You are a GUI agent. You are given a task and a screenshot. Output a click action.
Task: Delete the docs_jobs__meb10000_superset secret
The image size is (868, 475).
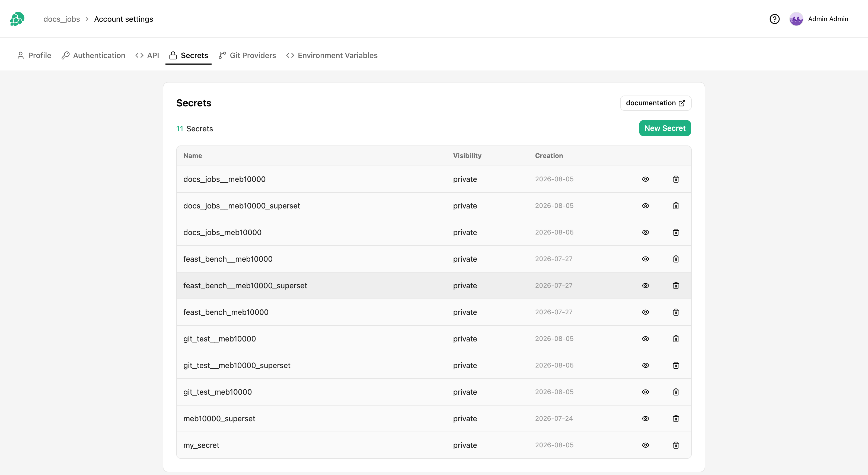click(x=676, y=206)
